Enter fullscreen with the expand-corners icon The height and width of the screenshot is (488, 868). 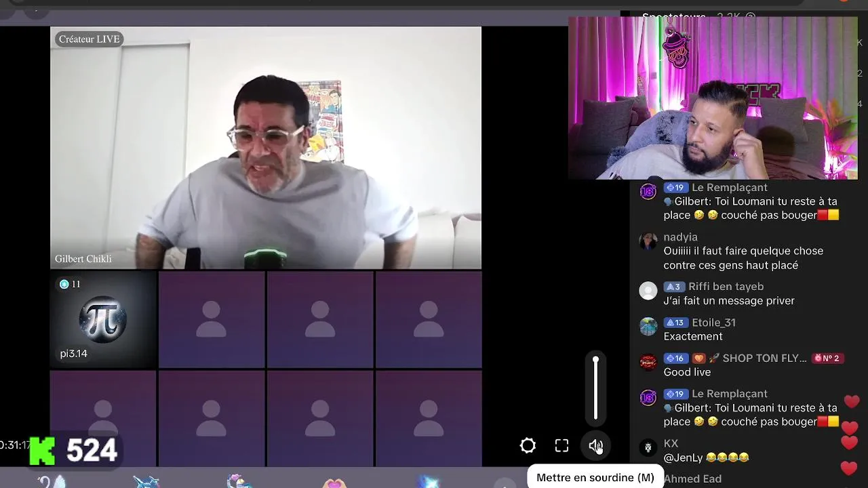point(561,445)
